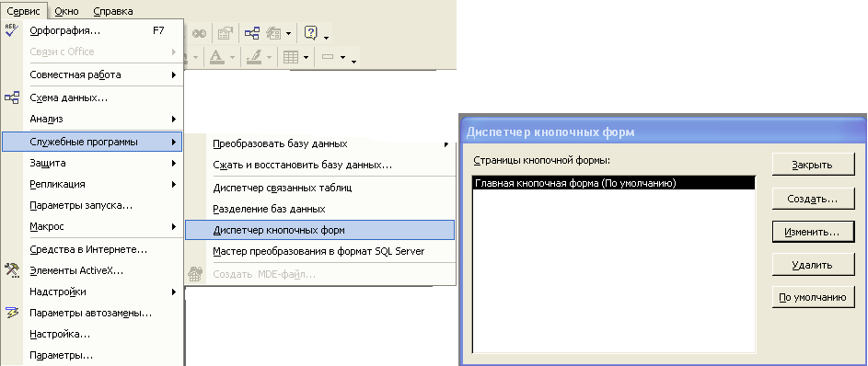Click the Создать... button
Viewport: 868px width, 366px height.
tap(812, 199)
